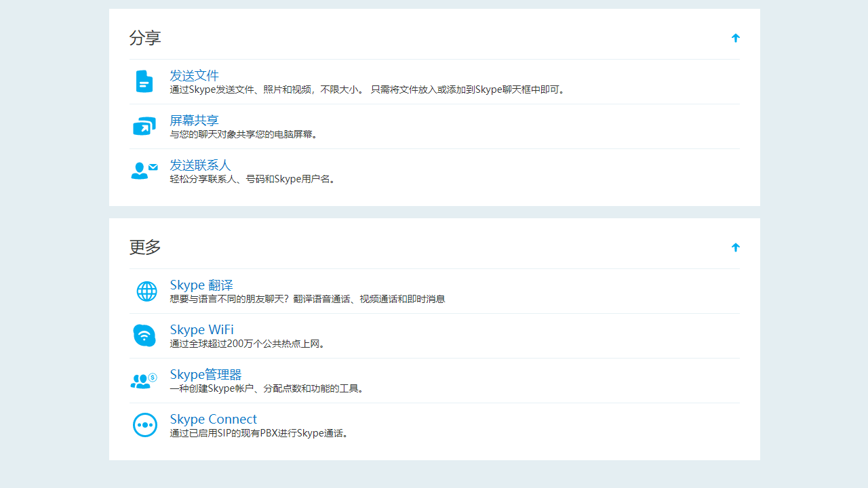Click the 分享 section heading

point(145,38)
